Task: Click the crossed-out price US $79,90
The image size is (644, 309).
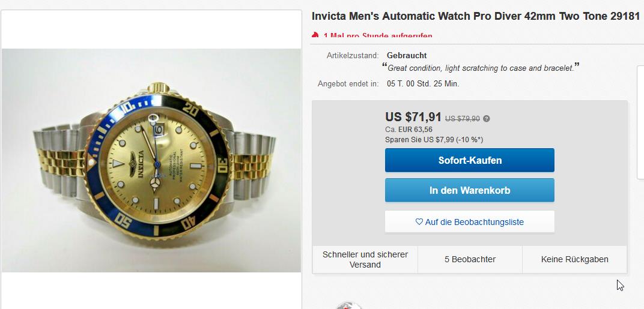Action: [463, 119]
